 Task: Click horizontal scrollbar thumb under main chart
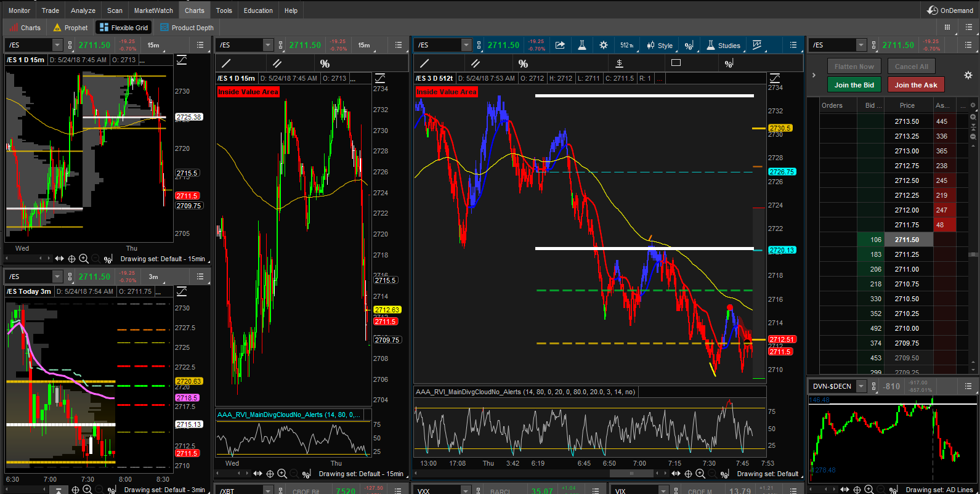point(631,474)
